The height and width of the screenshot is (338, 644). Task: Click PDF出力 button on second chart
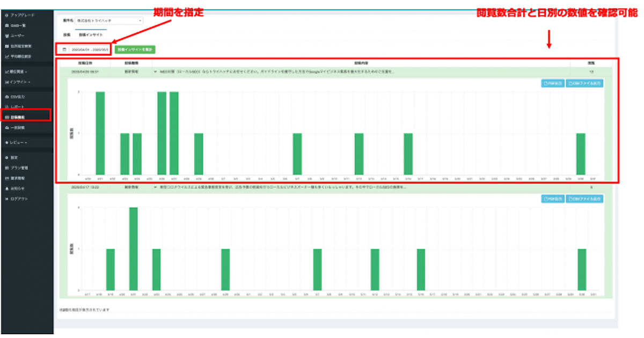tap(552, 199)
